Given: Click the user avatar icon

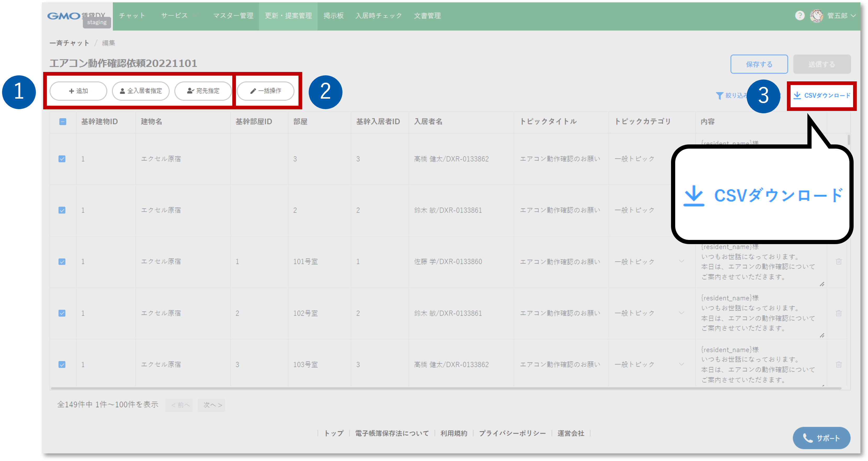Looking at the screenshot, I should tap(816, 16).
